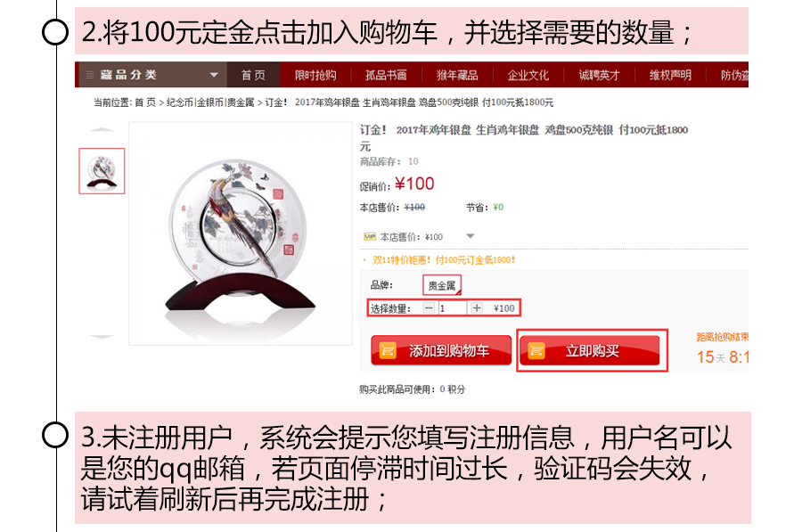Increase quantity with the plus button
The width and height of the screenshot is (802, 532).
pyautogui.click(x=477, y=308)
